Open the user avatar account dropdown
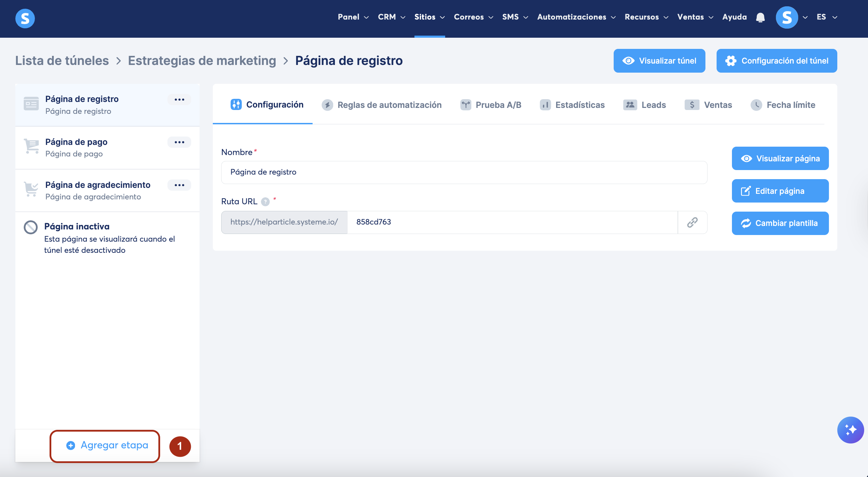This screenshot has width=868, height=477. pyautogui.click(x=787, y=17)
